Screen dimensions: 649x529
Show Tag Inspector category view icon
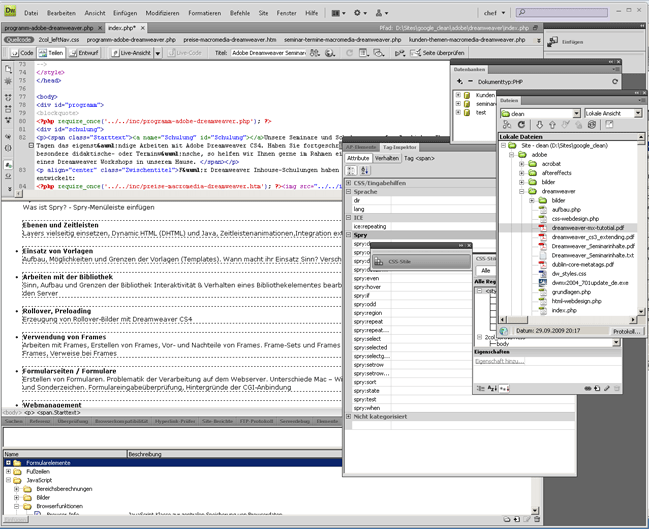click(351, 170)
